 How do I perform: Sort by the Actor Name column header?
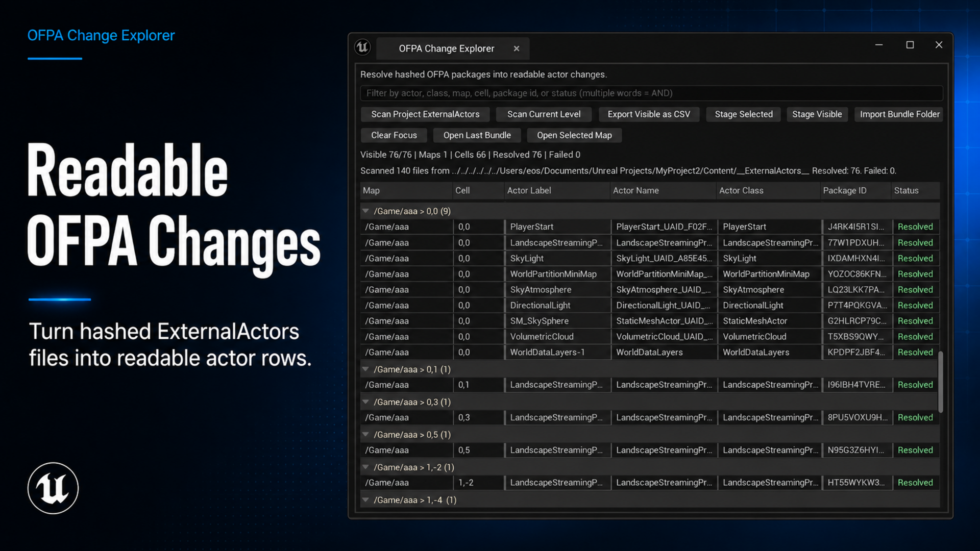coord(664,190)
